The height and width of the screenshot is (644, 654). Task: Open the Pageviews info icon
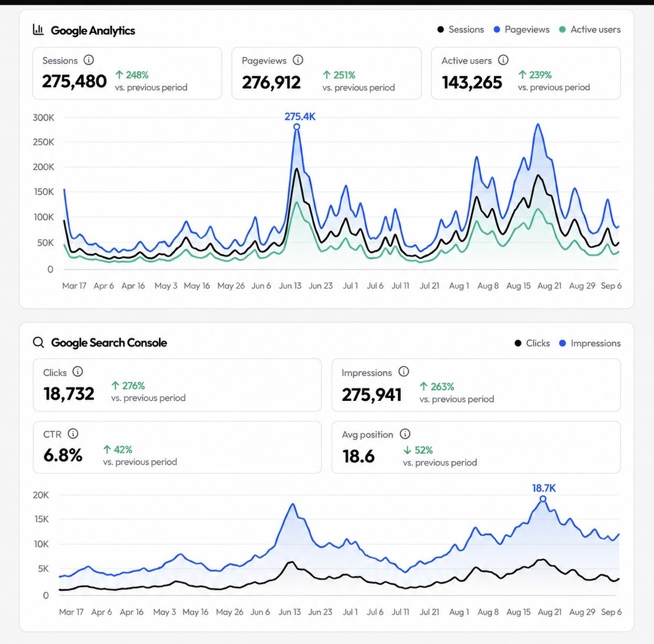(298, 60)
